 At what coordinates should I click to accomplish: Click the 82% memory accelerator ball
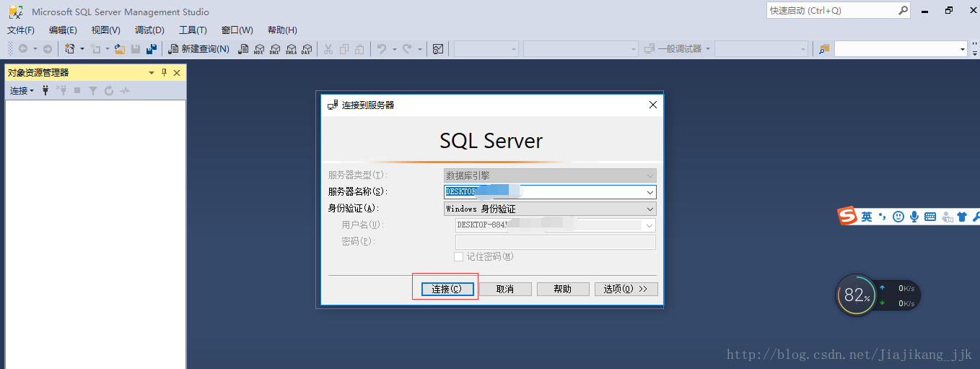856,295
